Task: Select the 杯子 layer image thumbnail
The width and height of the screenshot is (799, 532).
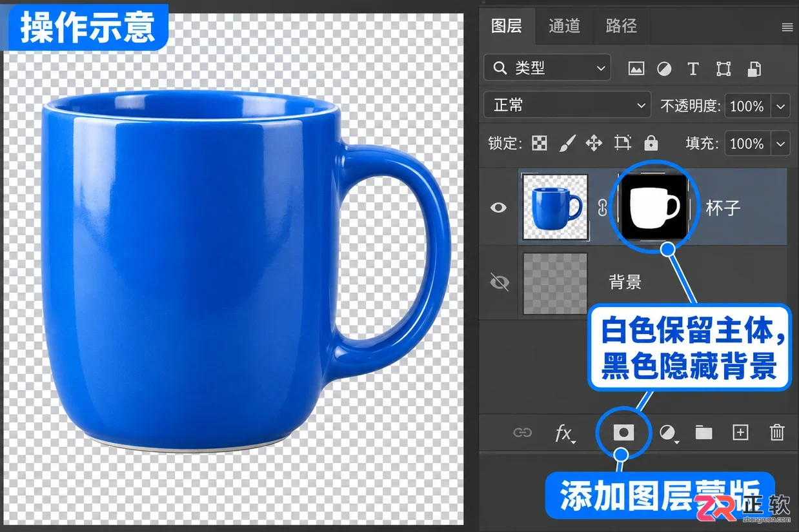Action: [555, 208]
